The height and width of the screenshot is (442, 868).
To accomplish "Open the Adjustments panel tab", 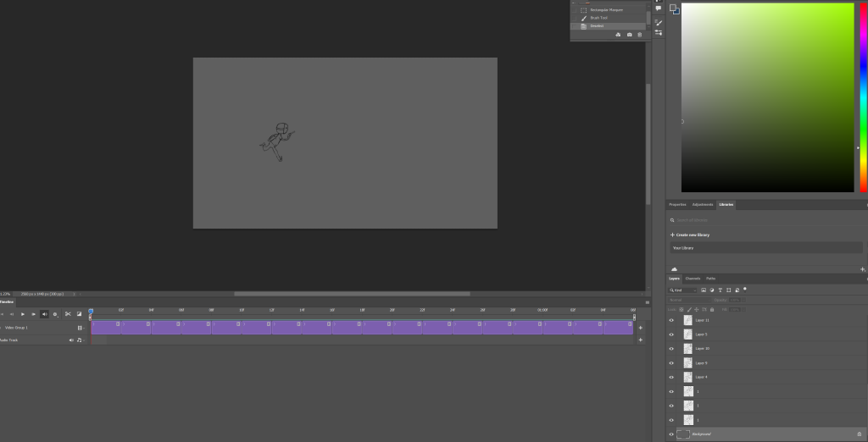I will pyautogui.click(x=703, y=205).
